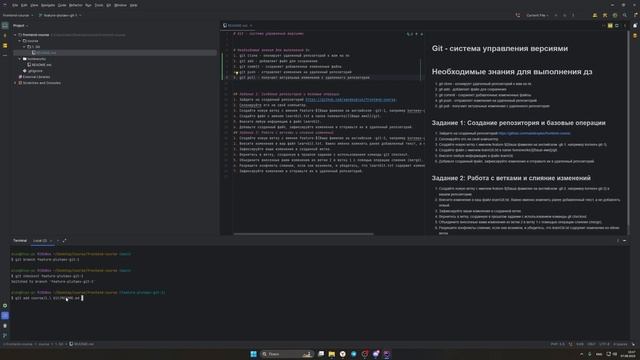
Task: Open IDE settings gear icon
Action: 635,15
